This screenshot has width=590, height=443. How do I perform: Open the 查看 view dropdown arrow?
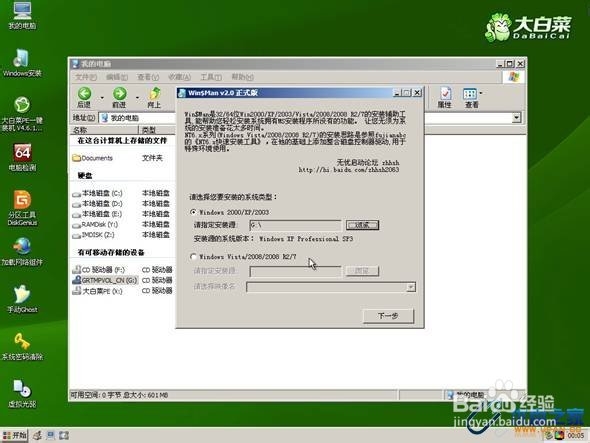coord(481,93)
